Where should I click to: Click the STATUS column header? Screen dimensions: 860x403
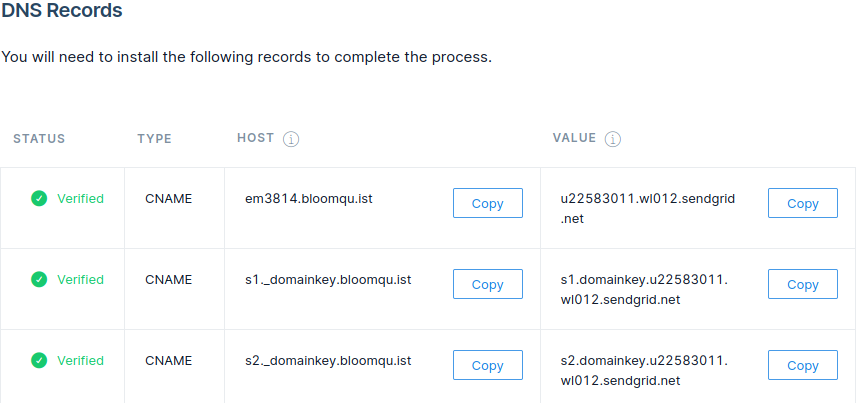pos(39,139)
